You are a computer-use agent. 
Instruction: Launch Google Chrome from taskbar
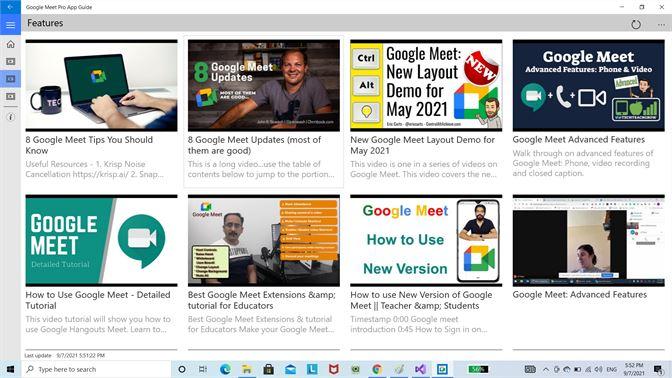click(377, 369)
